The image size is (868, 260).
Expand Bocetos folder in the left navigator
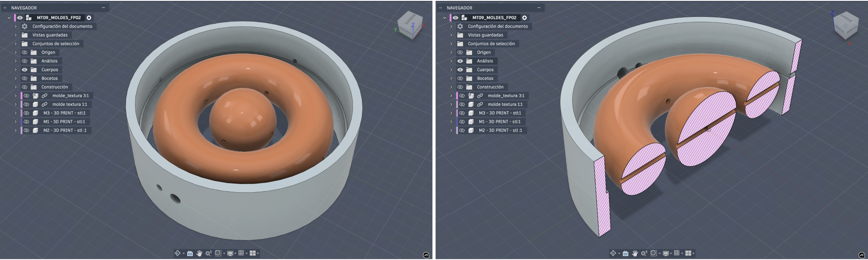[x=15, y=78]
